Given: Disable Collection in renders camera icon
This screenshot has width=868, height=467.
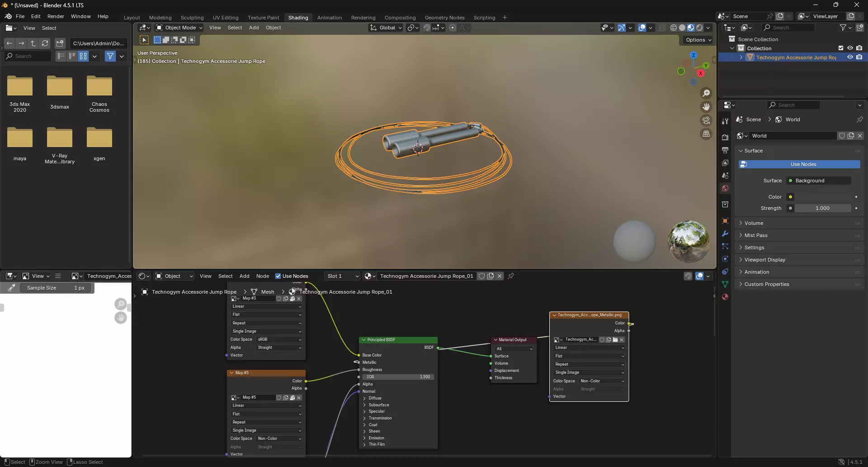Looking at the screenshot, I should [859, 48].
